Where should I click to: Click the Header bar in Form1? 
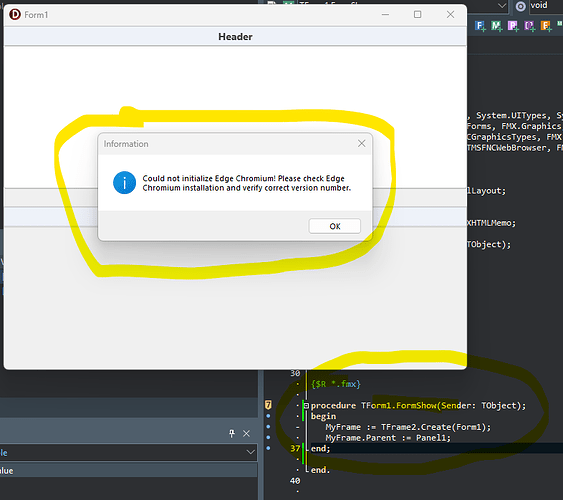point(235,37)
